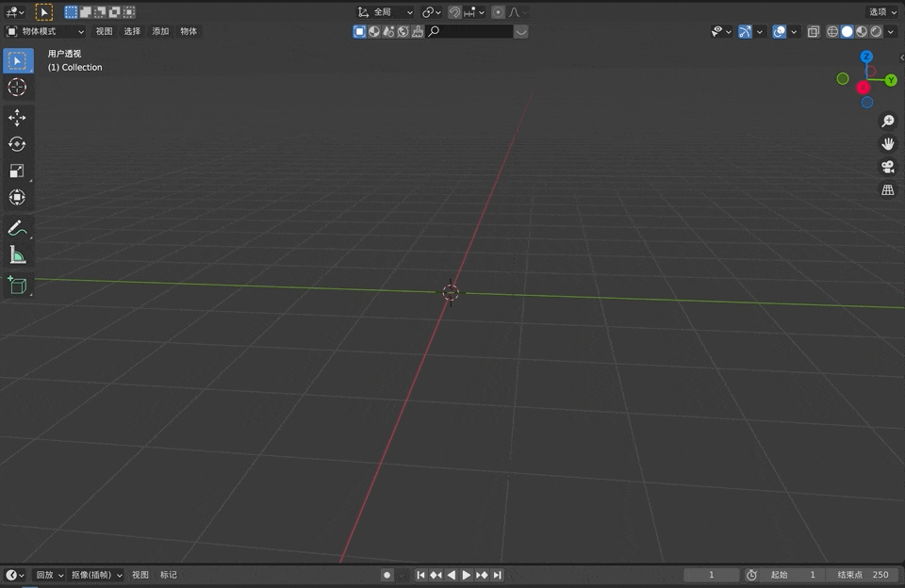The image size is (905, 588).
Task: Enable proportional editing toggle
Action: tap(498, 12)
